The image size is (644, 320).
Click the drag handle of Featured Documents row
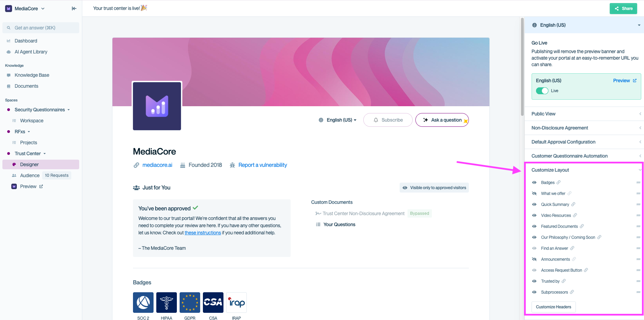click(638, 226)
